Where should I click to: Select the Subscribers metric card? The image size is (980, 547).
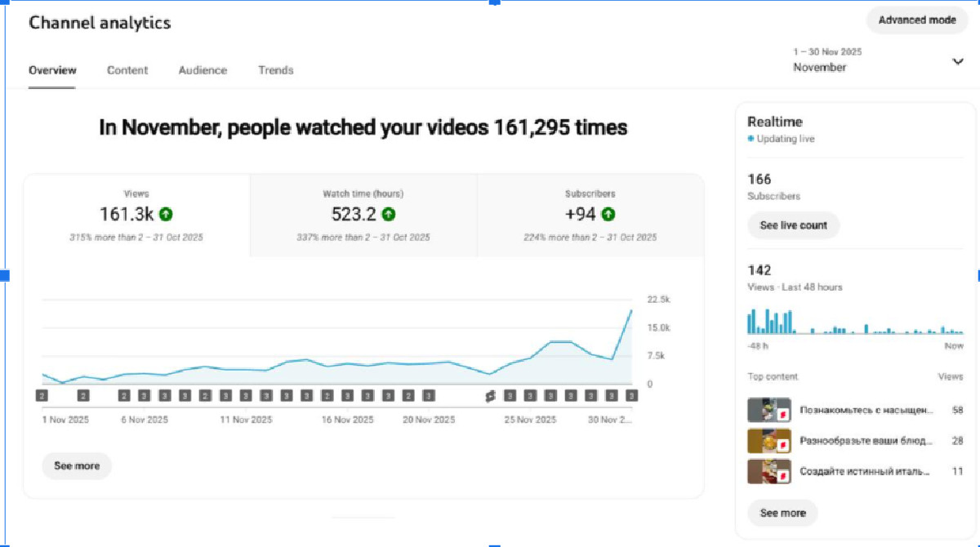coord(590,216)
